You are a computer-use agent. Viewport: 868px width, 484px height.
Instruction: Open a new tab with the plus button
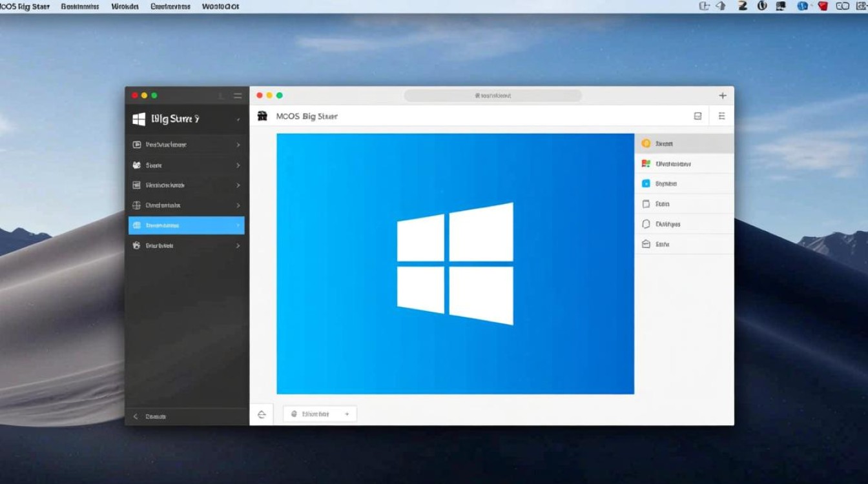[723, 95]
